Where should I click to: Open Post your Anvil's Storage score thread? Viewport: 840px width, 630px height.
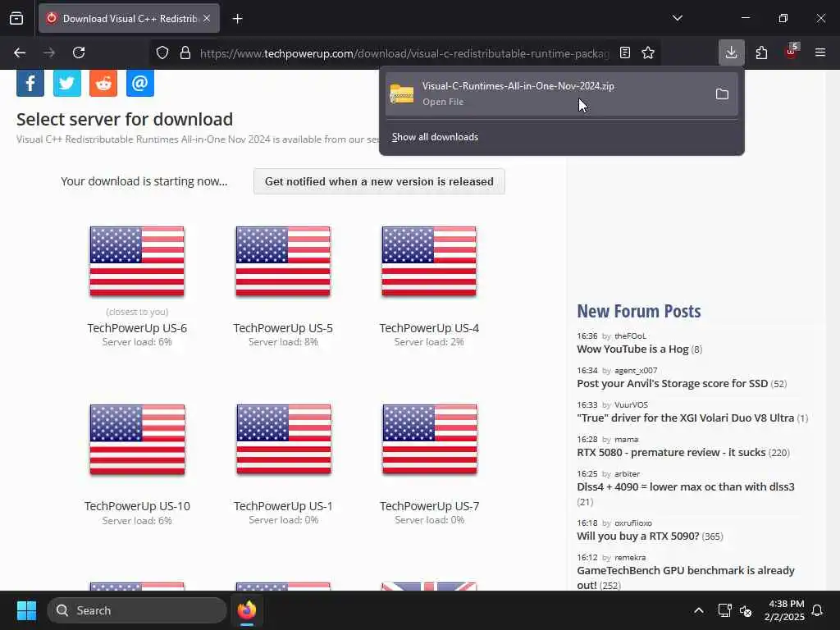(673, 384)
